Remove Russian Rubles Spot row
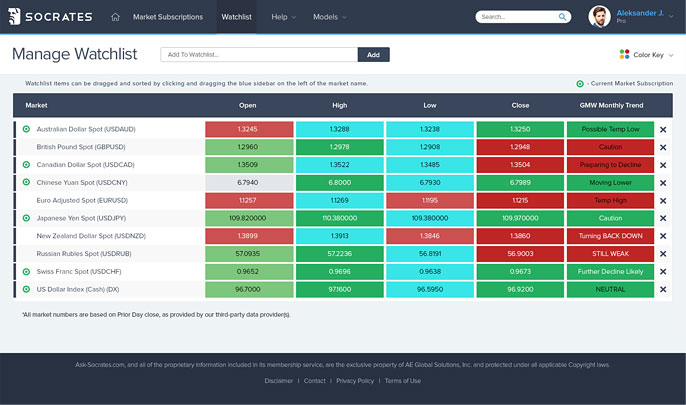The image size is (686, 405). 663,254
